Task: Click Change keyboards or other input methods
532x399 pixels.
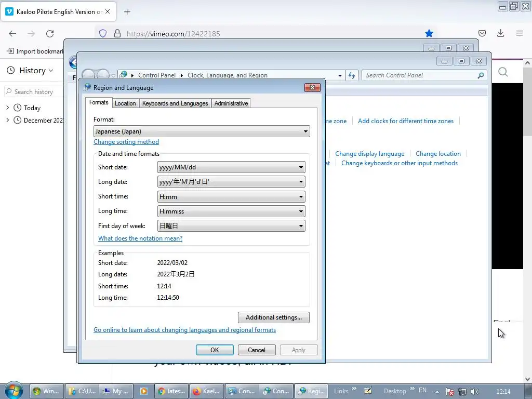Action: (400, 163)
